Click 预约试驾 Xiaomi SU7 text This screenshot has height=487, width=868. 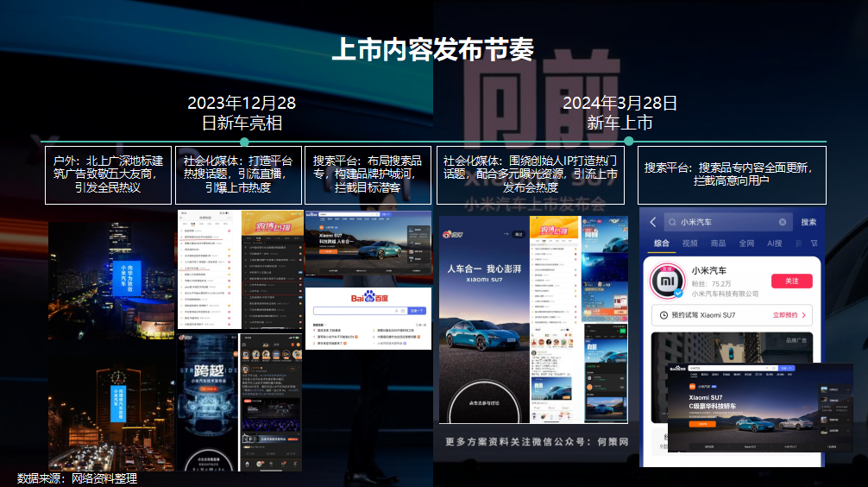pos(703,315)
